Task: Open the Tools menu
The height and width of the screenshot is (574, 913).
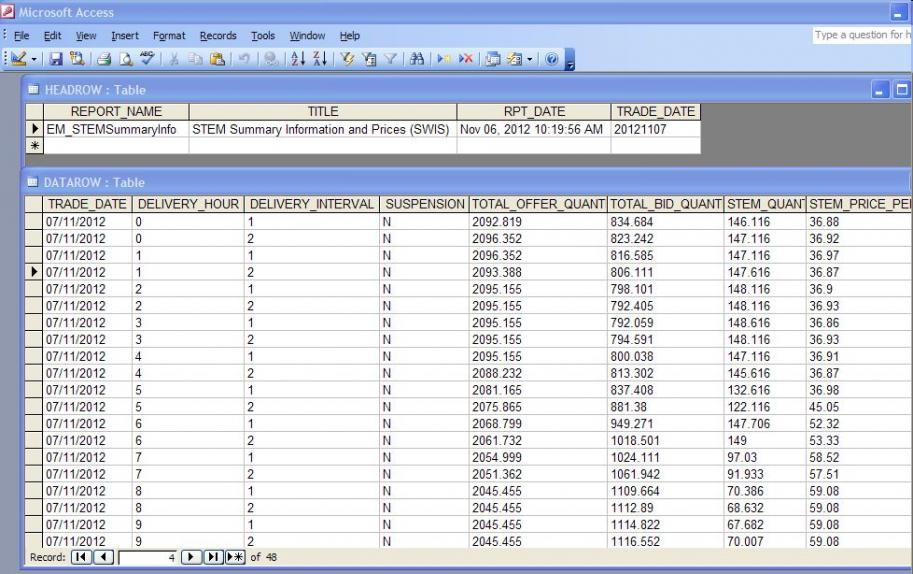Action: pyautogui.click(x=263, y=36)
